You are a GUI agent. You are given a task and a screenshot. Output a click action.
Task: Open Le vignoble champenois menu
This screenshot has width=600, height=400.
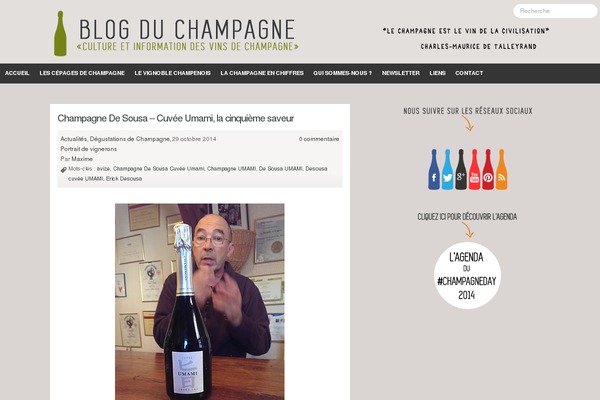pos(173,73)
